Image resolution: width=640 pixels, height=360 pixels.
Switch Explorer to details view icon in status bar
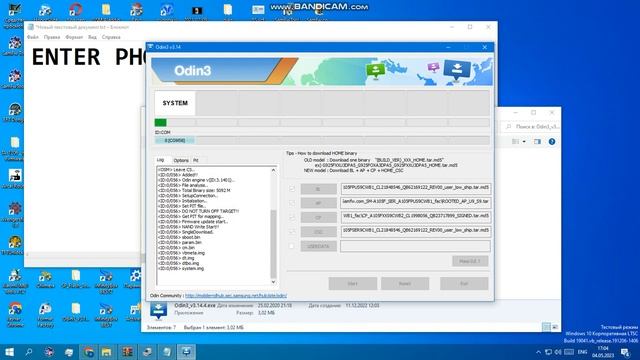click(546, 327)
